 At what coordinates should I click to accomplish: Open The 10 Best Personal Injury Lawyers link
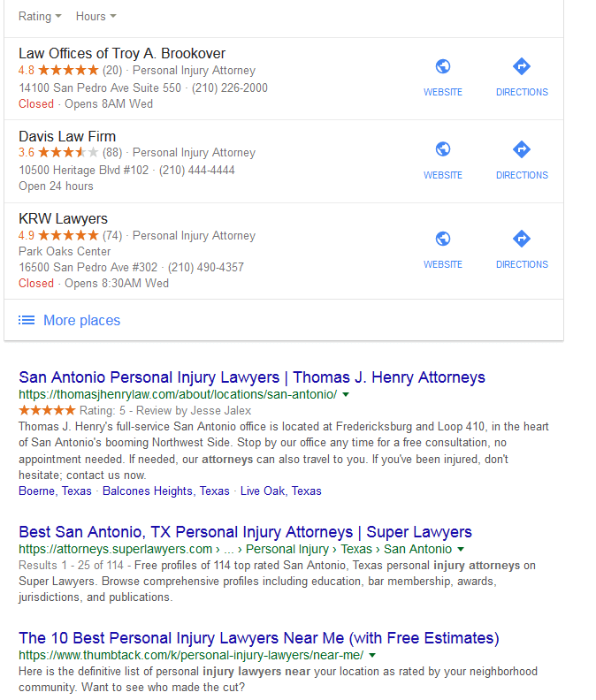pyautogui.click(x=259, y=638)
